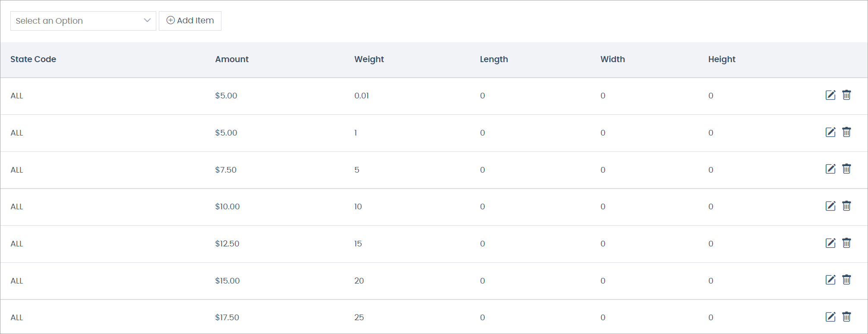This screenshot has width=868, height=334.
Task: Click the Height column header
Action: 722,59
